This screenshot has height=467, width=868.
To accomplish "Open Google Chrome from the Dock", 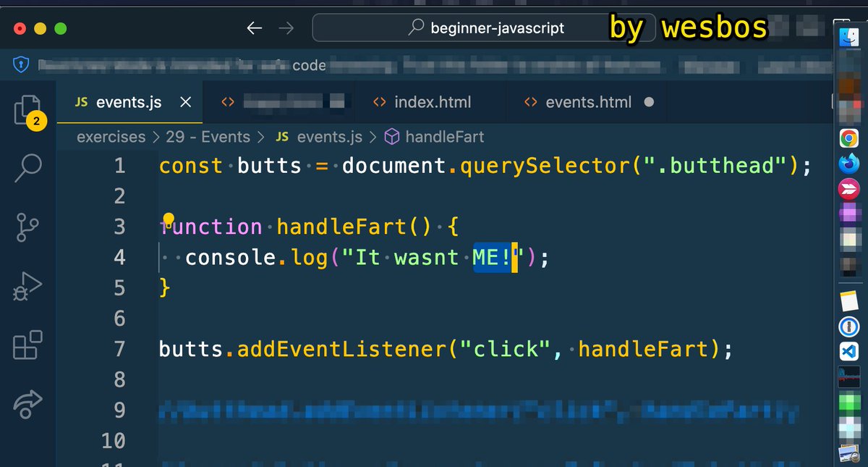I will [x=848, y=138].
